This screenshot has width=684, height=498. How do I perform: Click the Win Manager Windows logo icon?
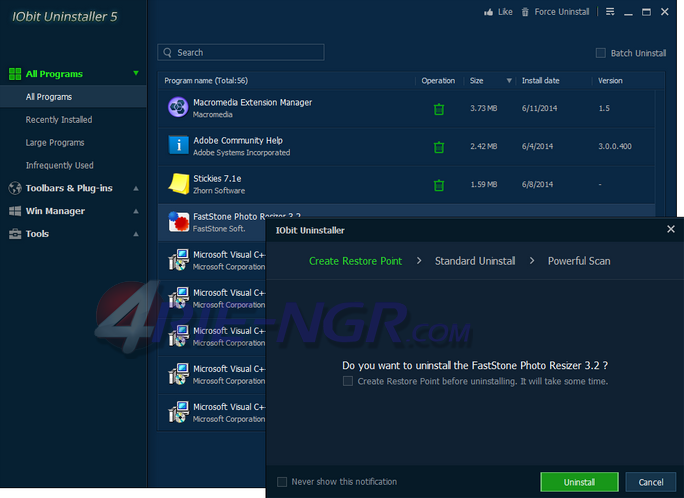tap(15, 211)
